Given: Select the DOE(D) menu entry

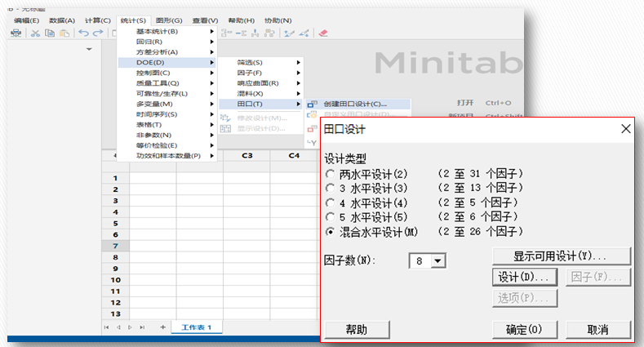Looking at the screenshot, I should 167,62.
